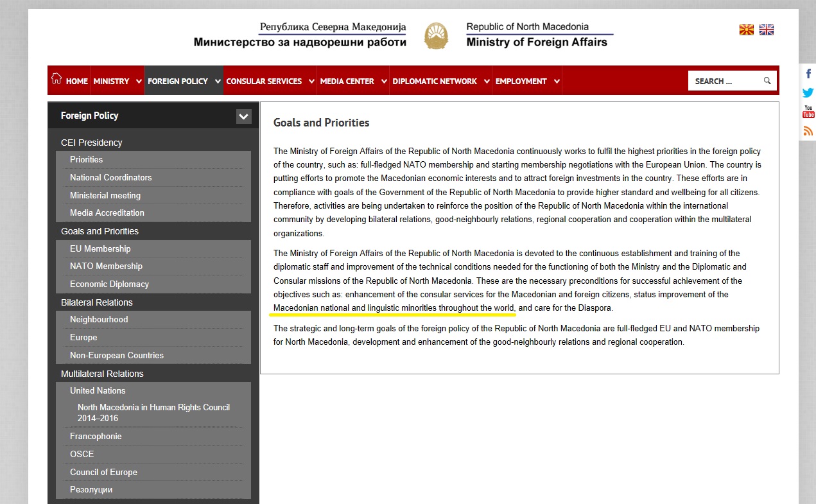
Task: Click the home house icon
Action: [x=56, y=79]
